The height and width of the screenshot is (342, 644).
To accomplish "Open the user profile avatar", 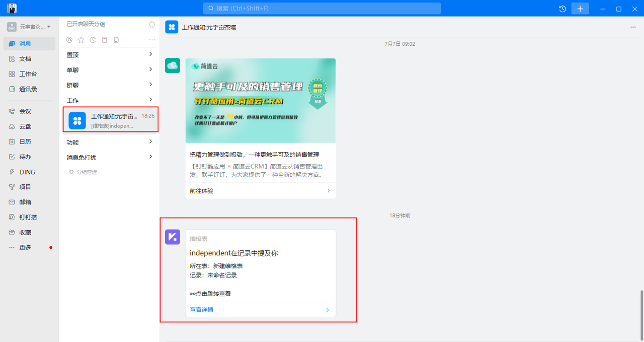I will tap(12, 8).
